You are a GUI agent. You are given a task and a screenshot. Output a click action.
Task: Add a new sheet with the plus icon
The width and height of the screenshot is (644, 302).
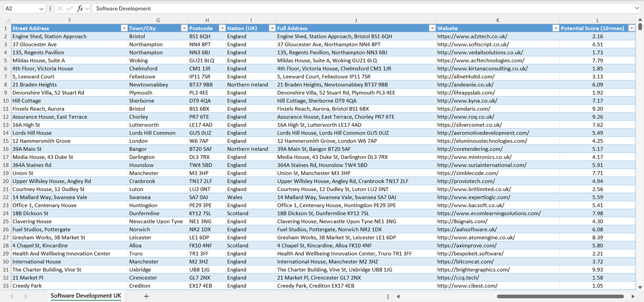point(146,296)
